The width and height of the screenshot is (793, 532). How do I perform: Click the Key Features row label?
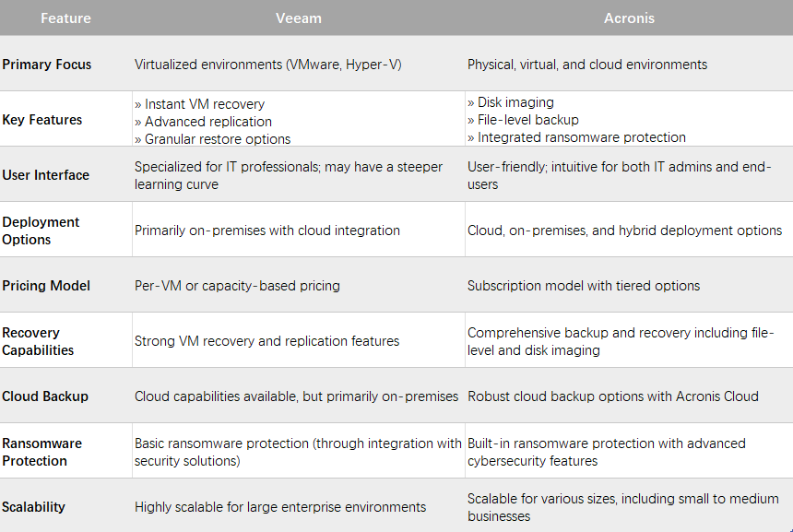tap(42, 120)
